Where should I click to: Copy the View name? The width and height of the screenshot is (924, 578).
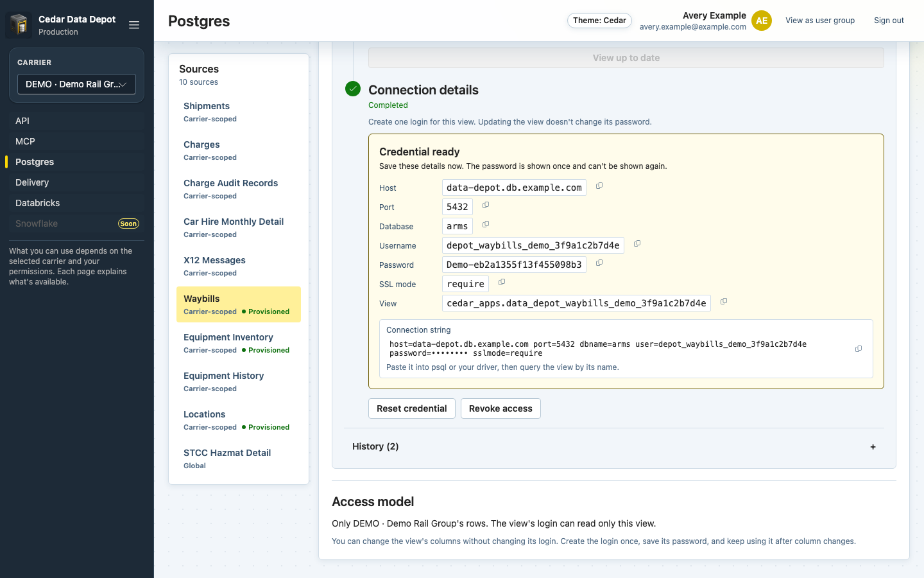click(724, 302)
